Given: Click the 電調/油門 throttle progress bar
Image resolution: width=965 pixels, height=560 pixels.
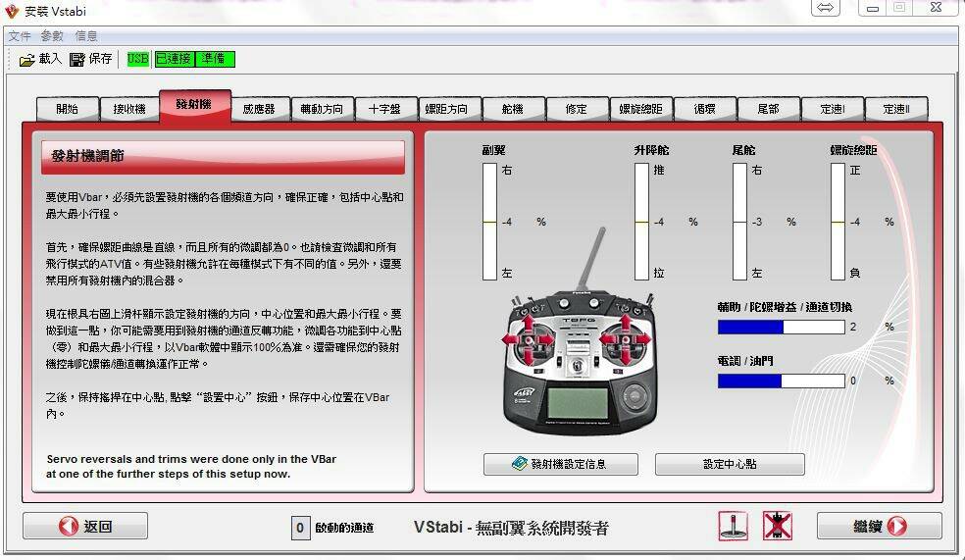Looking at the screenshot, I should coord(781,381).
